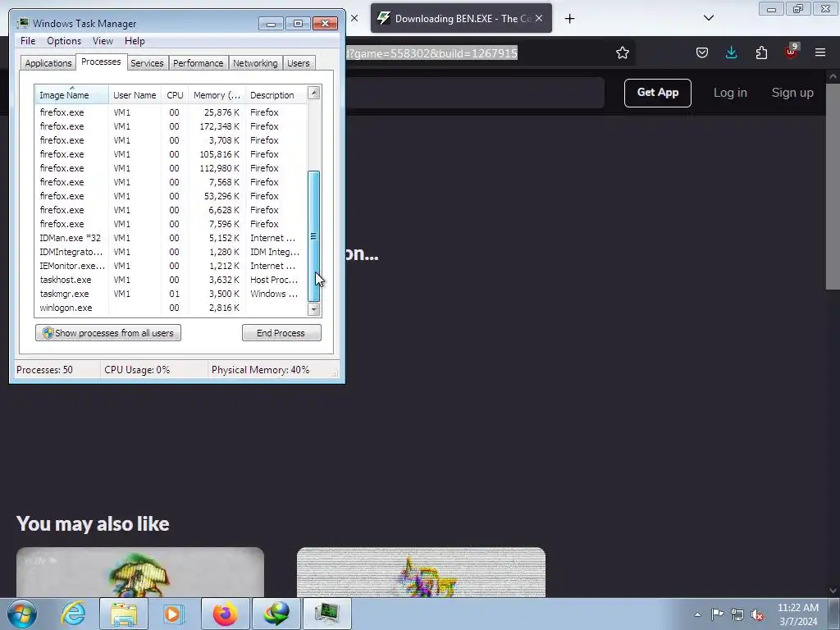840x630 pixels.
Task: Click the End Process button
Action: click(281, 333)
